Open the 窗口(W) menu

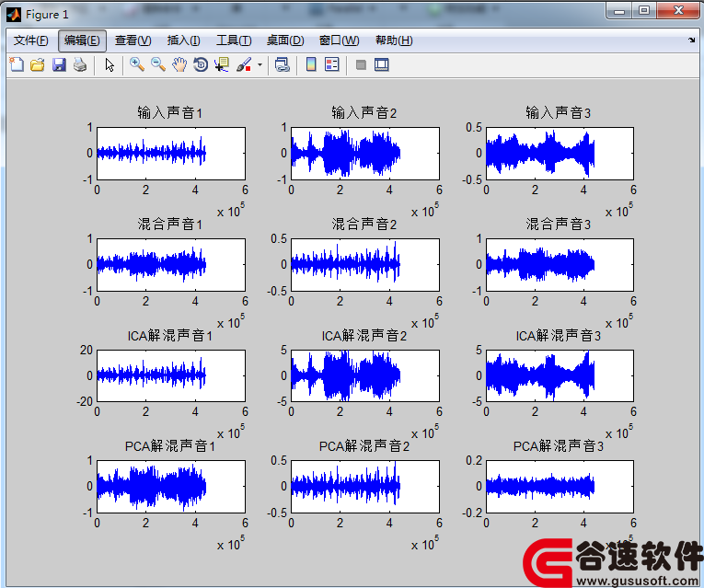(x=339, y=40)
